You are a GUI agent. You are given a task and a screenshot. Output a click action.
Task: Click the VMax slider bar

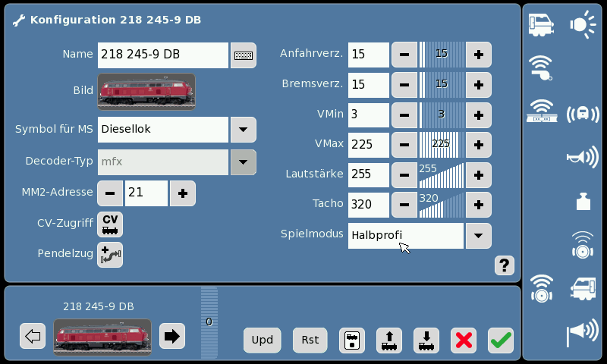click(x=442, y=145)
